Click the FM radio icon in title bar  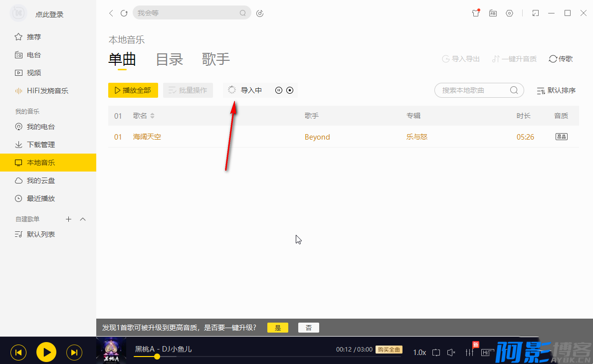pyautogui.click(x=493, y=13)
